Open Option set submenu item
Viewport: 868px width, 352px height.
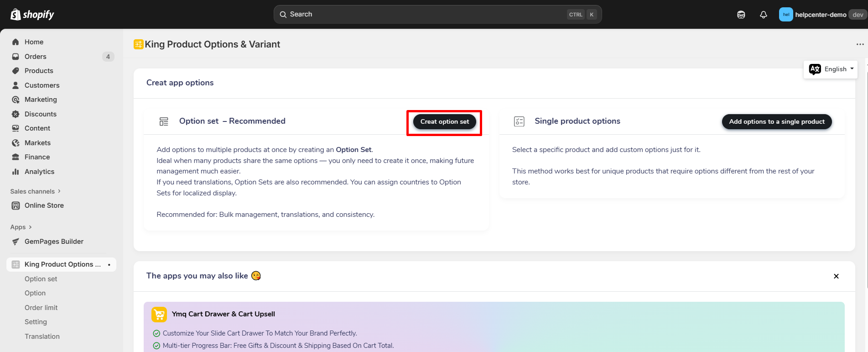point(41,279)
